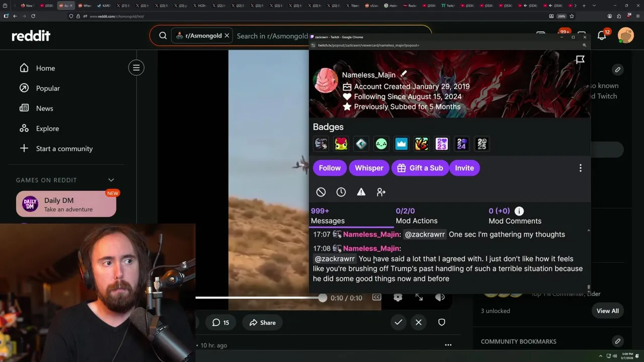Click the 2023 recap badge

pos(442,144)
